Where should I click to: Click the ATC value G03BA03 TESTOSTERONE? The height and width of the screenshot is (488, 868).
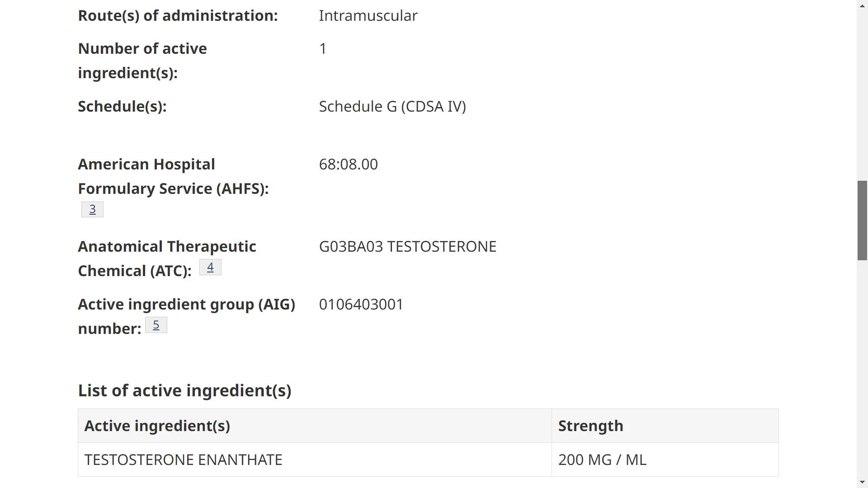click(x=407, y=247)
